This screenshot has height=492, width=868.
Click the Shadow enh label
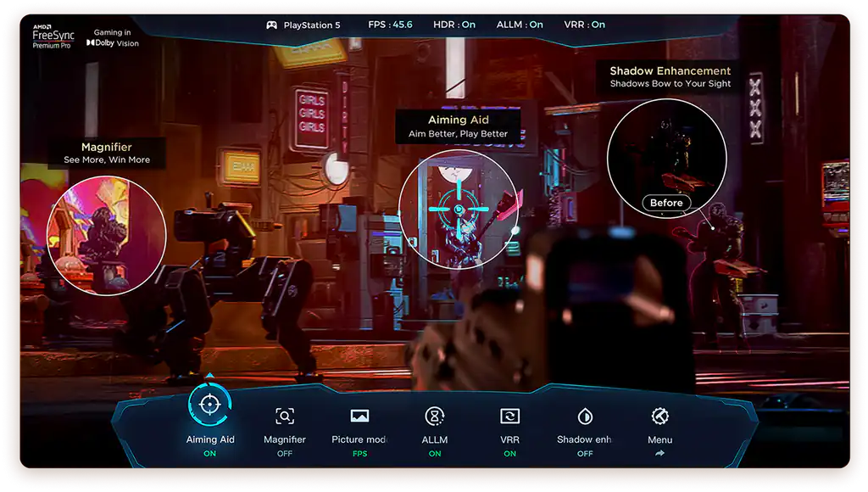584,439
